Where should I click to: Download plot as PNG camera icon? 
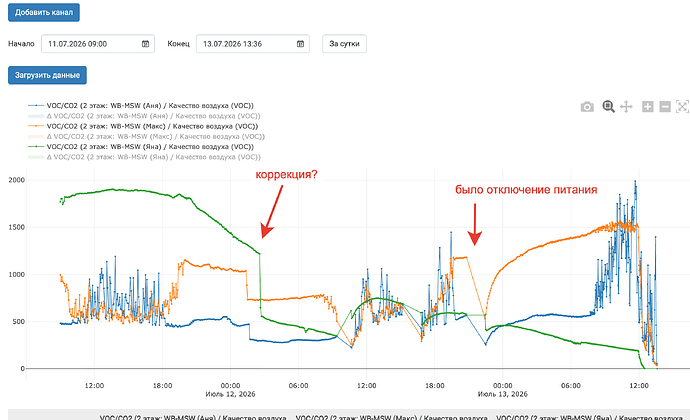pyautogui.click(x=587, y=107)
